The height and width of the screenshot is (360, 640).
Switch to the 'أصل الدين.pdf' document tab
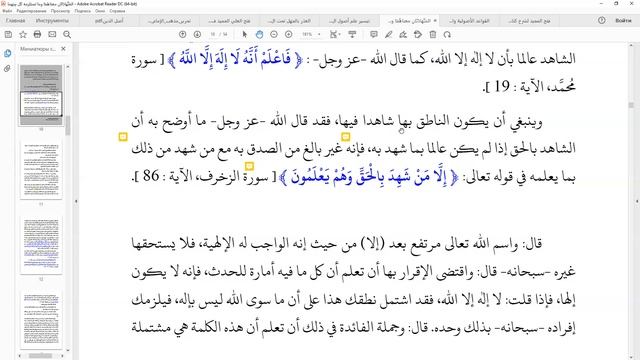coord(109,20)
